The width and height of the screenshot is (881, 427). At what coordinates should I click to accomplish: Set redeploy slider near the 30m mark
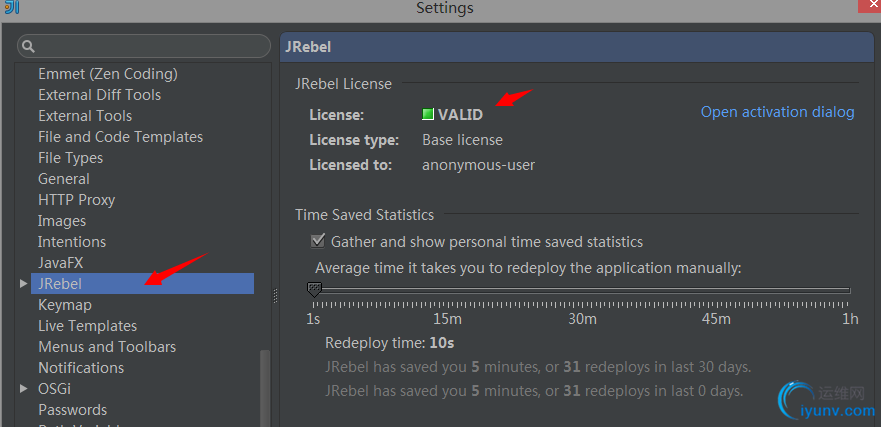pyautogui.click(x=582, y=290)
